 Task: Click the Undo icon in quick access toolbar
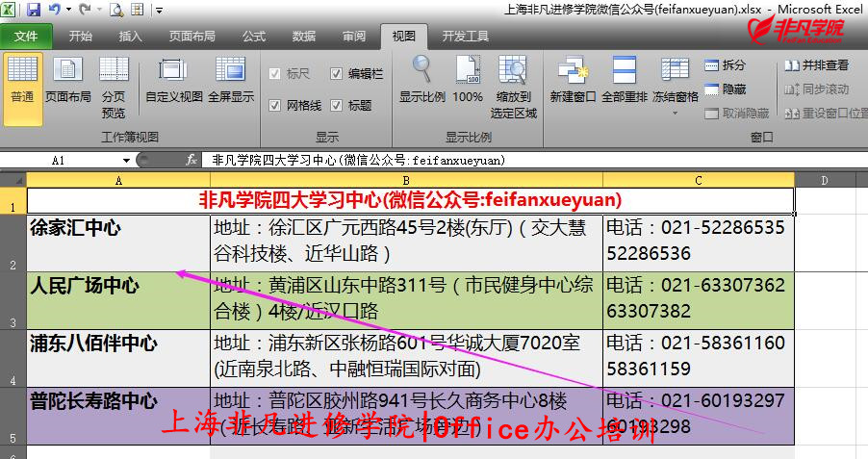tap(54, 9)
